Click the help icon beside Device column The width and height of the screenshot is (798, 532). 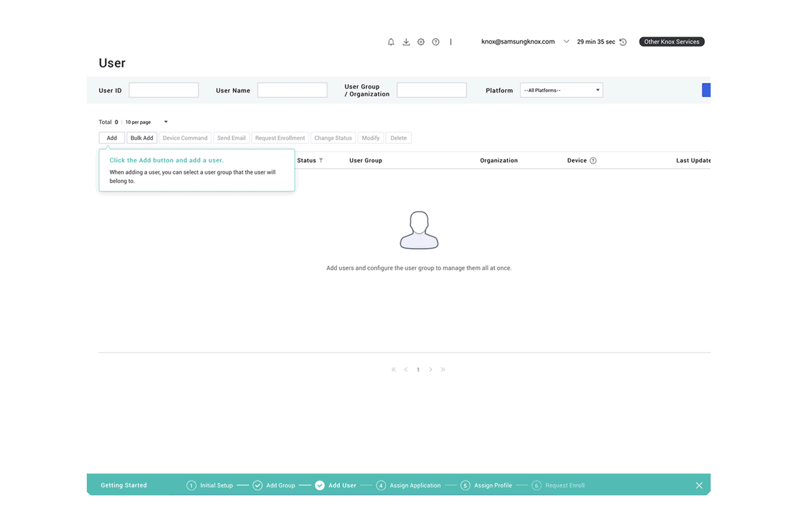[x=593, y=160]
